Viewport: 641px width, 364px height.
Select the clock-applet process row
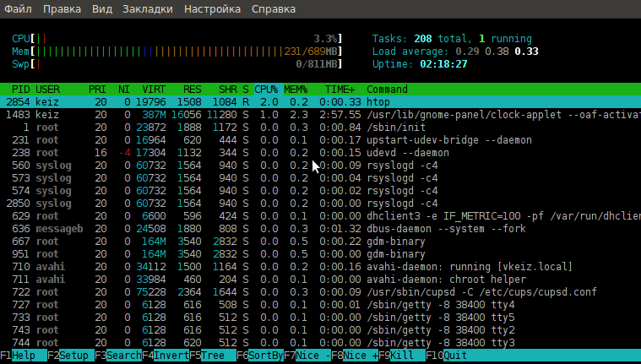(x=321, y=115)
